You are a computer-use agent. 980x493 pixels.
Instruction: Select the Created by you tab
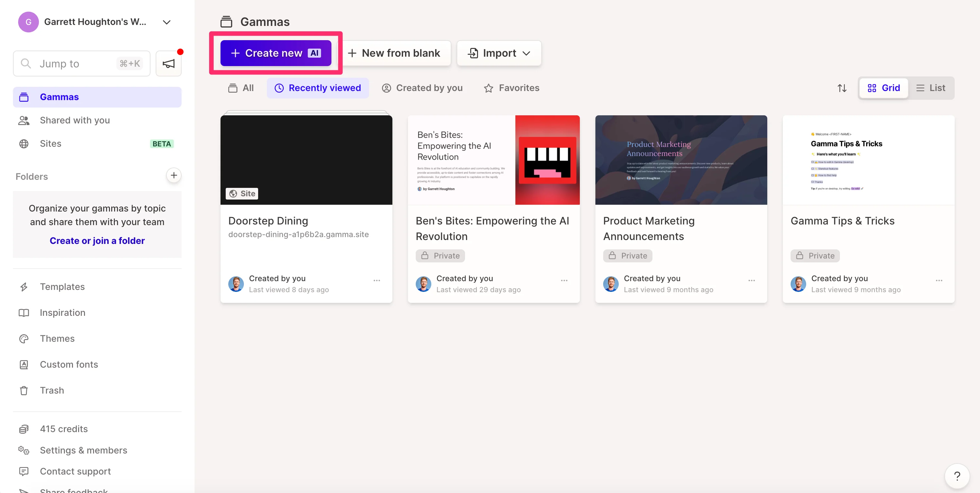(x=422, y=88)
